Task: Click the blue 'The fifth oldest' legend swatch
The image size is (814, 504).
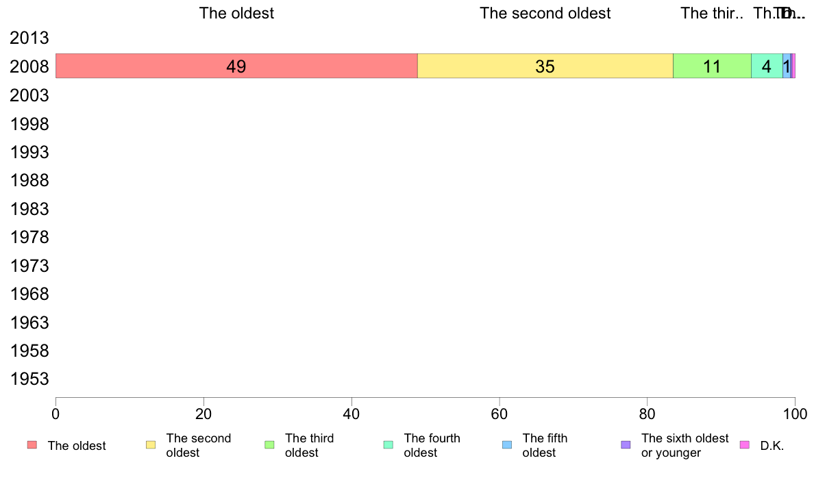Action: (x=507, y=445)
